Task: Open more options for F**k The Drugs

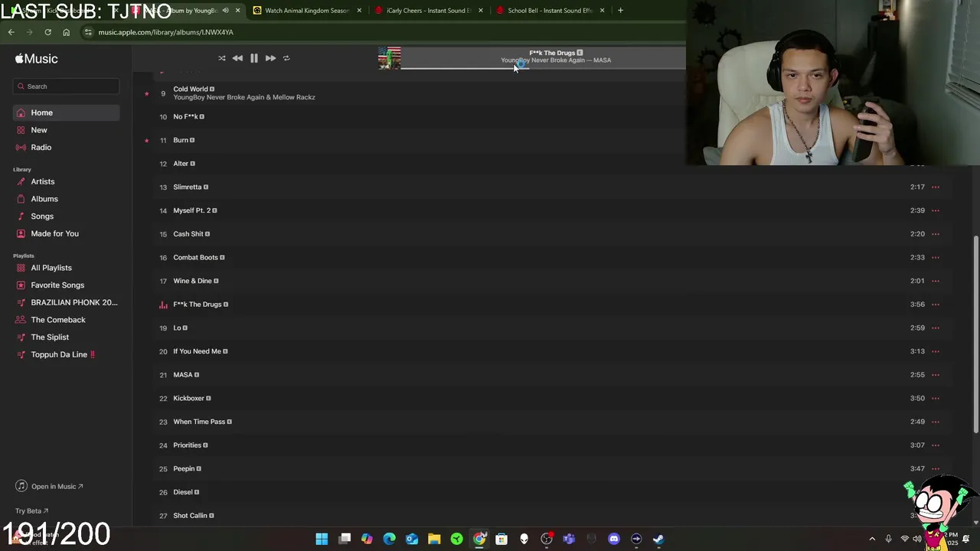Action: 936,305
